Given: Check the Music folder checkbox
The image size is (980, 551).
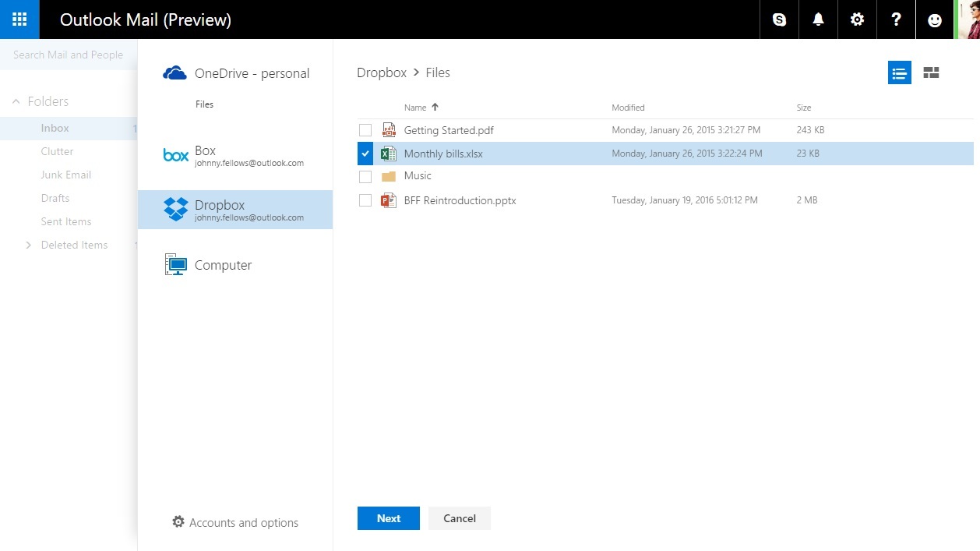Looking at the screenshot, I should [365, 176].
